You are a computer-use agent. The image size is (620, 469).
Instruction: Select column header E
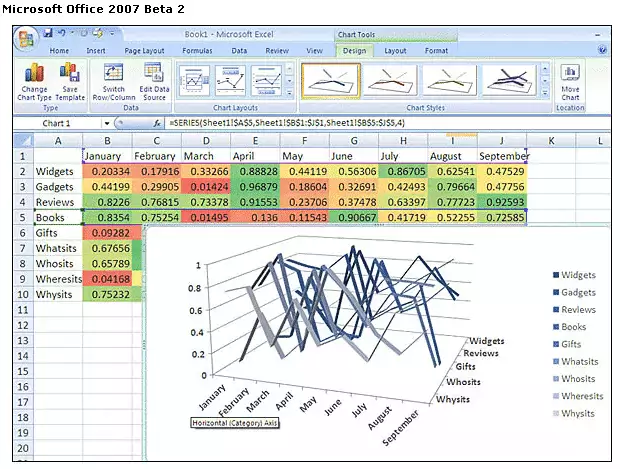254,141
